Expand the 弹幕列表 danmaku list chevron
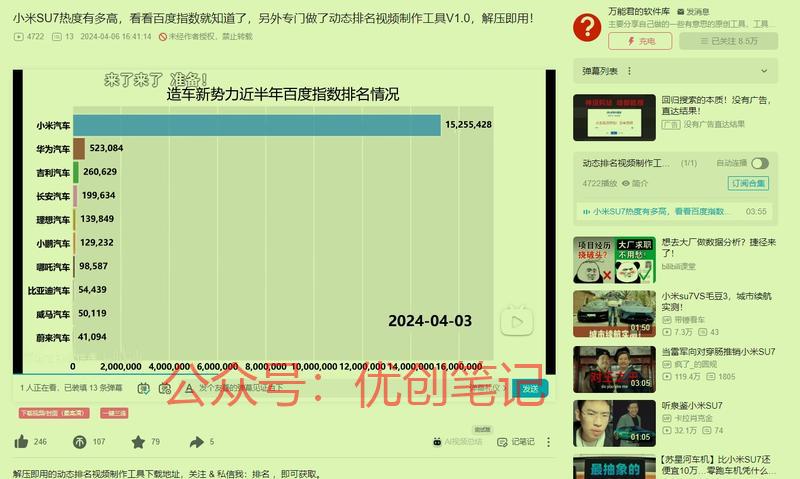This screenshot has width=800, height=479. point(764,71)
